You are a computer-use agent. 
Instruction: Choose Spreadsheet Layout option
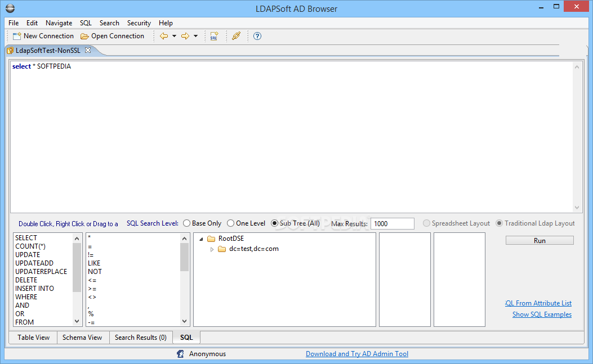pos(427,223)
